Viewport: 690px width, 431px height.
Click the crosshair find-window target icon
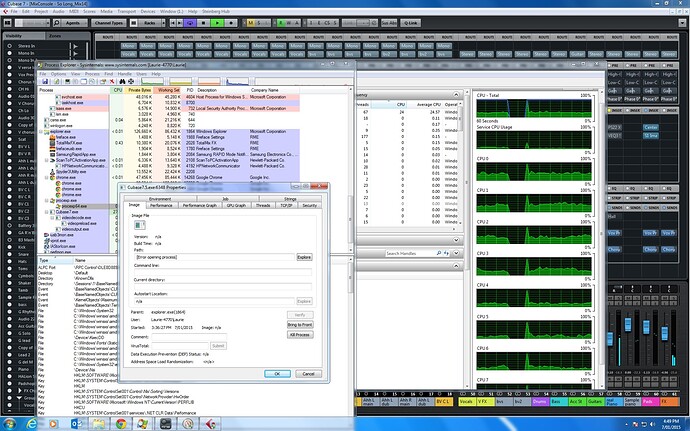tap(131, 81)
